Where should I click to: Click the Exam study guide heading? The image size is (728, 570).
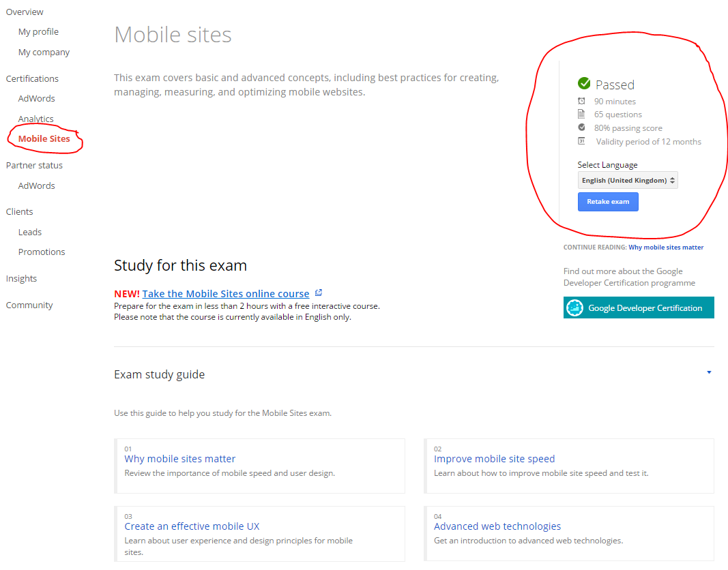[159, 374]
